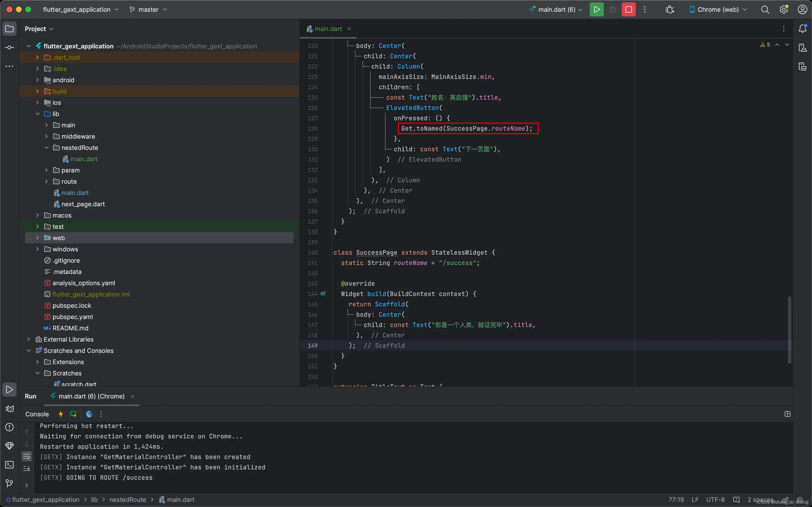Click the Hot Restart icon in console
The height and width of the screenshot is (507, 812).
click(x=73, y=414)
